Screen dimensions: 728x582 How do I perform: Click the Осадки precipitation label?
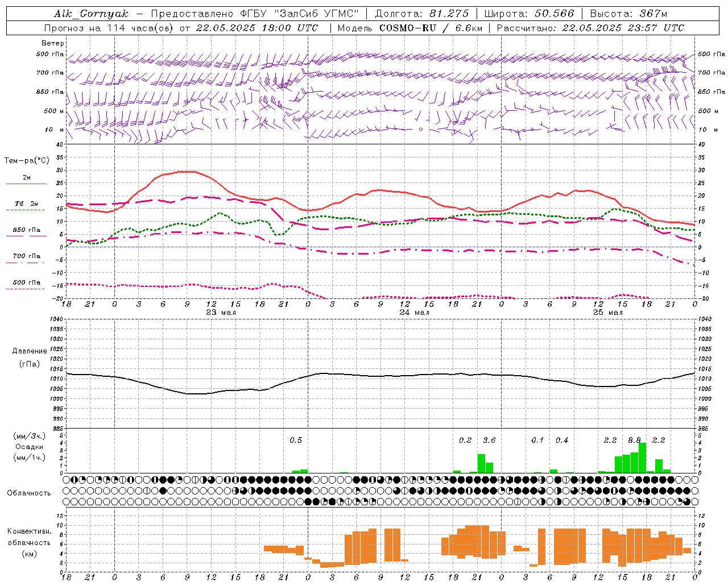click(30, 447)
